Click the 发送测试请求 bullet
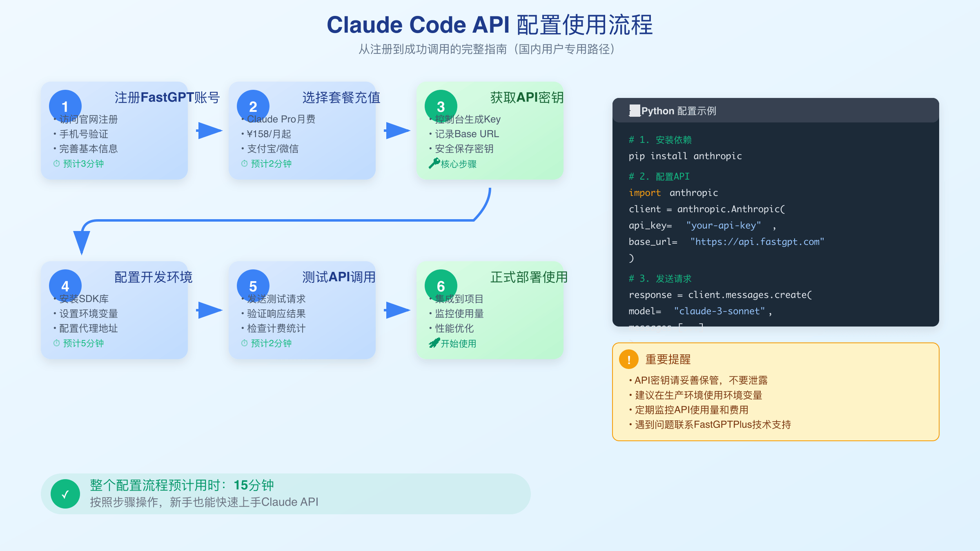980x551 pixels. coord(273,299)
